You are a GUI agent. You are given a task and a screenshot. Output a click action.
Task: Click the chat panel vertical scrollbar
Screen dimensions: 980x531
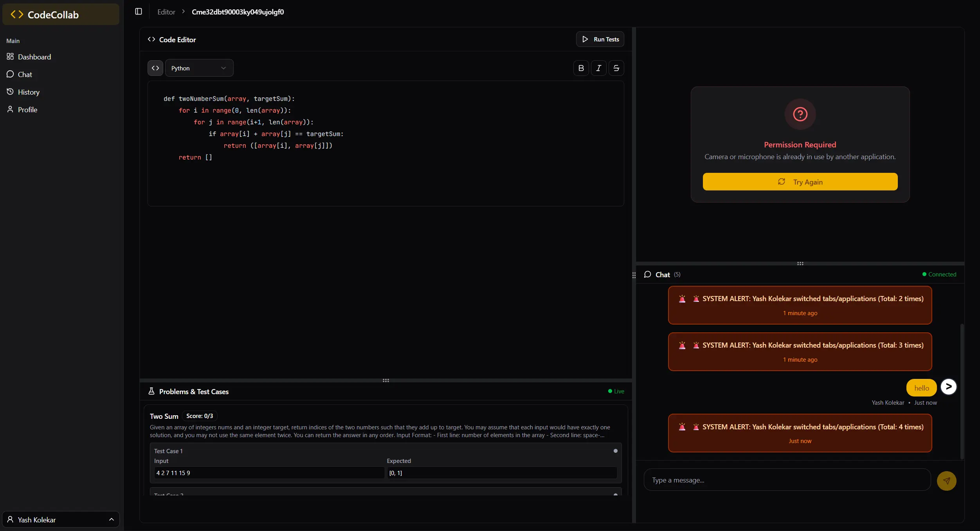[962, 391]
